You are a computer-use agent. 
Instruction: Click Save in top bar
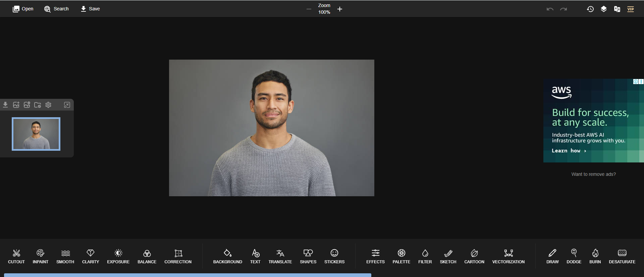pos(90,9)
